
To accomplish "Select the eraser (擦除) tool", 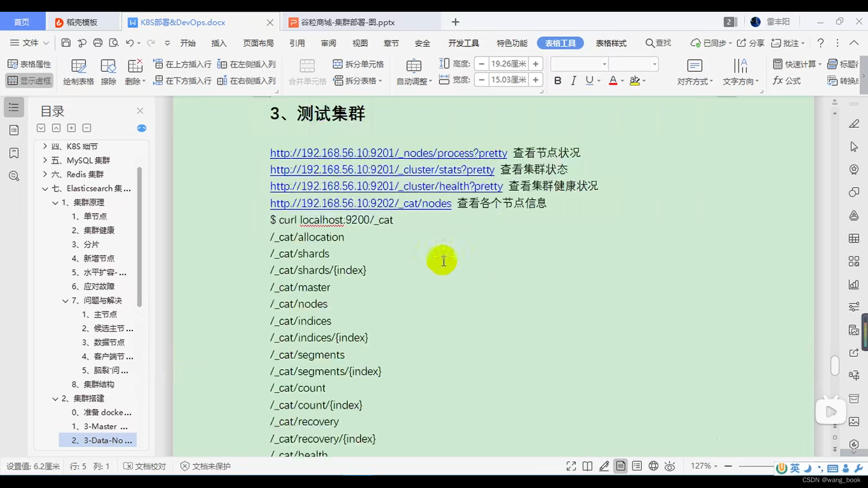I will (108, 71).
